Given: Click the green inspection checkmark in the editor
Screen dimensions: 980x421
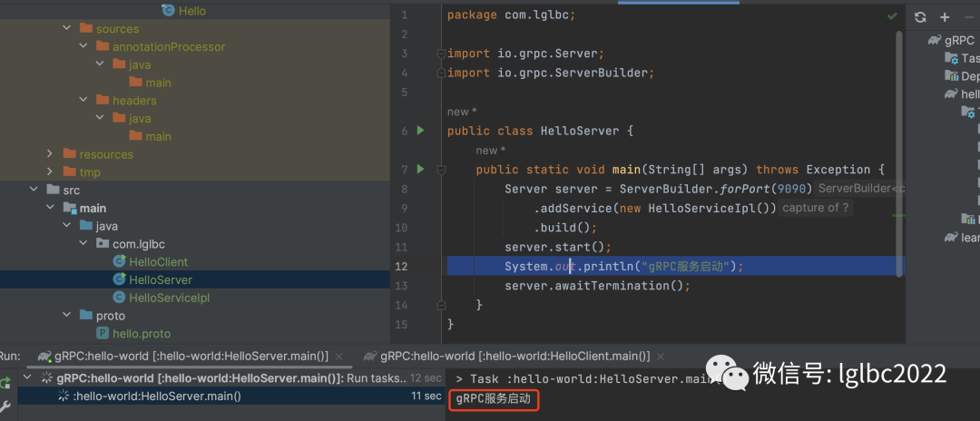Looking at the screenshot, I should (893, 15).
